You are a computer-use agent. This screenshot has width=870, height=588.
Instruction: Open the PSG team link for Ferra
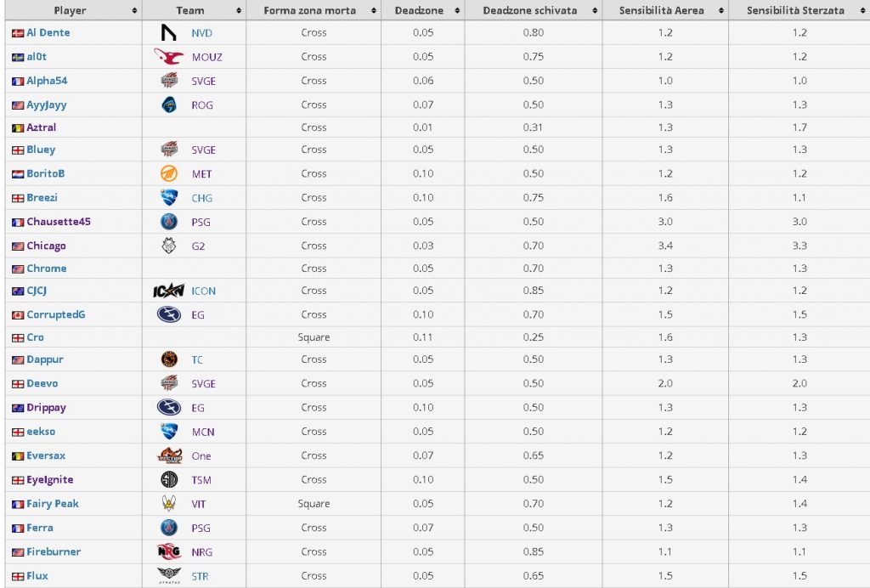tap(201, 528)
